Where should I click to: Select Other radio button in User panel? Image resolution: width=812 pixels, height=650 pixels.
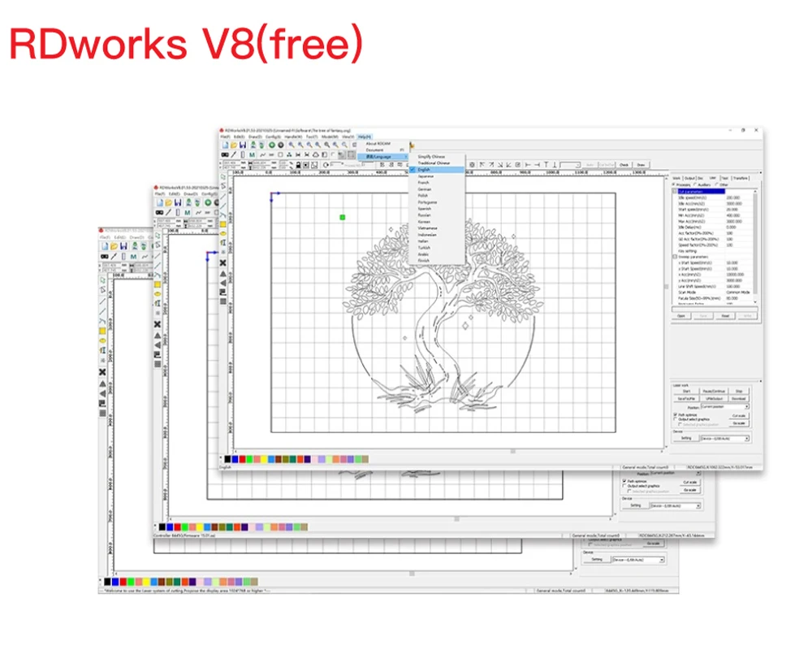716,184
